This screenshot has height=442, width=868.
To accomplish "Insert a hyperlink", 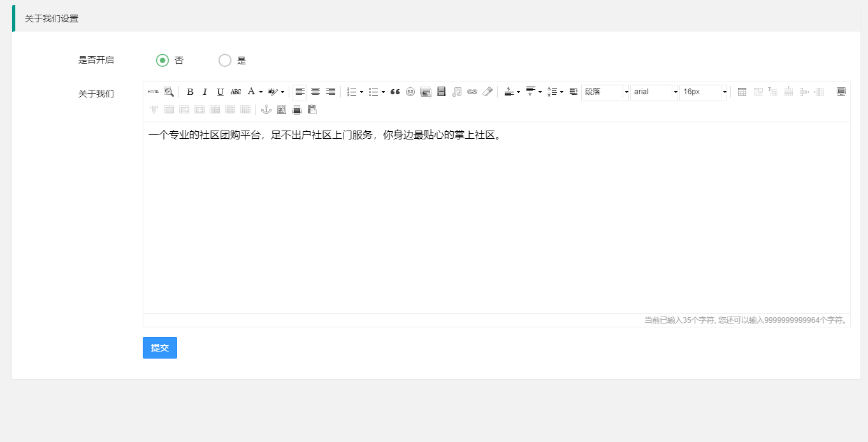I will [472, 92].
